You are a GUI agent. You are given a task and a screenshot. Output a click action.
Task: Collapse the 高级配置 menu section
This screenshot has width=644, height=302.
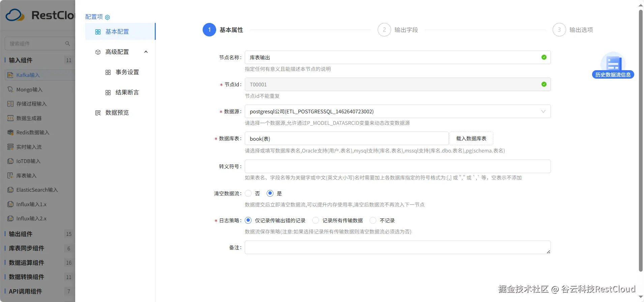click(x=146, y=52)
